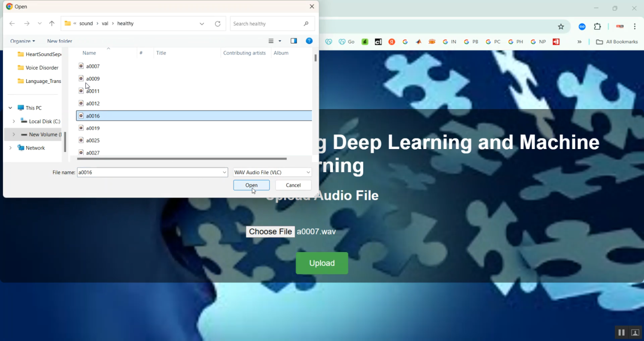
Task: Refresh the healthy folder listing
Action: [218, 24]
